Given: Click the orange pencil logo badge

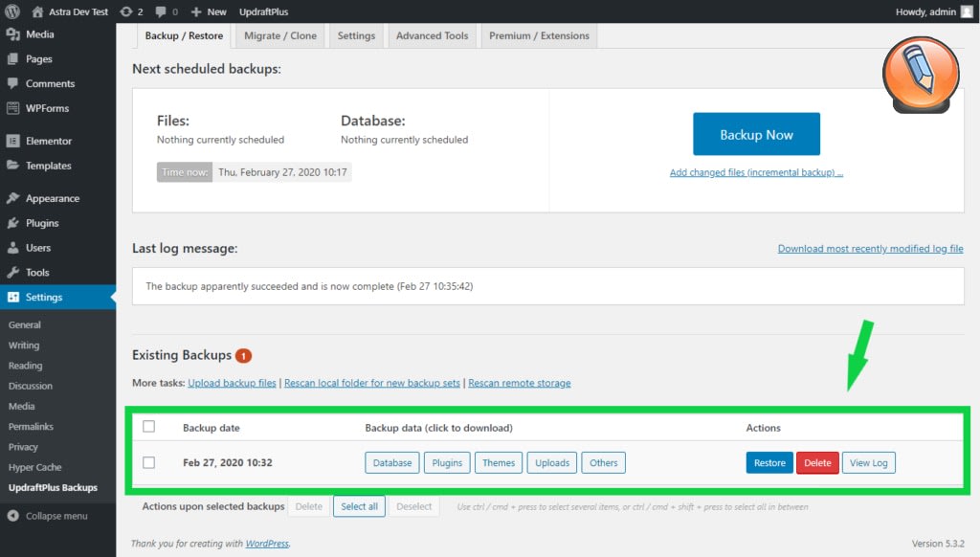Looking at the screenshot, I should tap(921, 75).
